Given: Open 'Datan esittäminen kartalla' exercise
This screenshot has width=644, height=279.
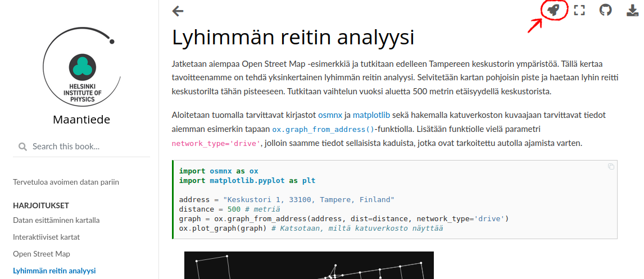Looking at the screenshot, I should (56, 220).
